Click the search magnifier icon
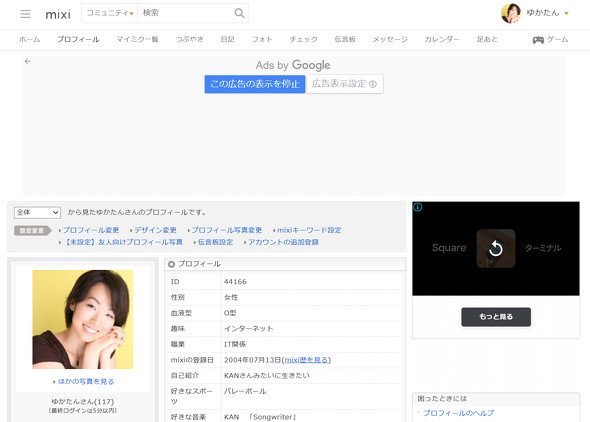Screen dimensions: 590x422 [x=239, y=13]
